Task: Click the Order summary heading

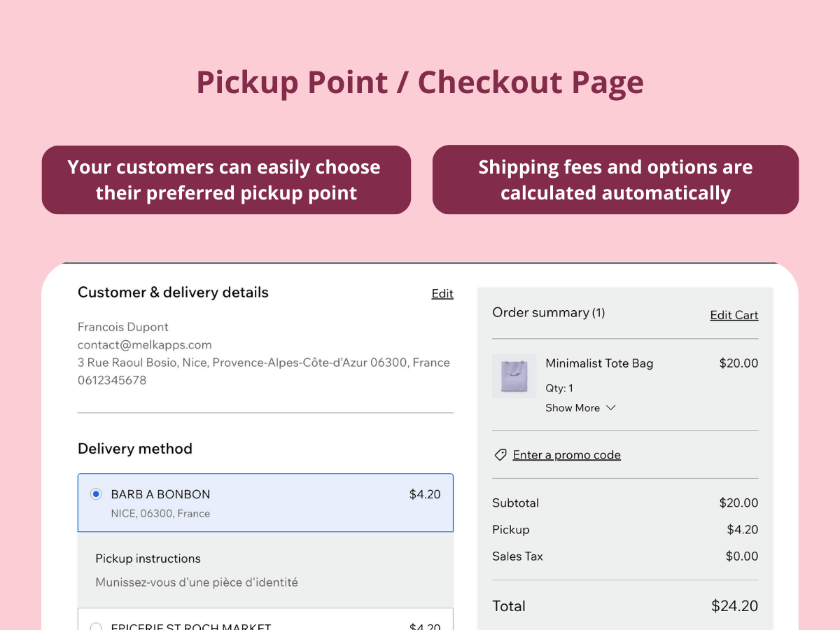Action: [548, 313]
